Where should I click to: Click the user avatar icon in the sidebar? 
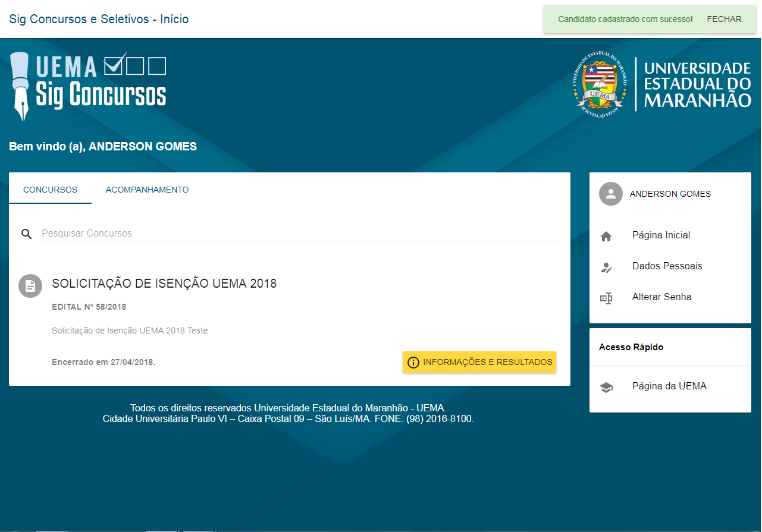pos(611,194)
